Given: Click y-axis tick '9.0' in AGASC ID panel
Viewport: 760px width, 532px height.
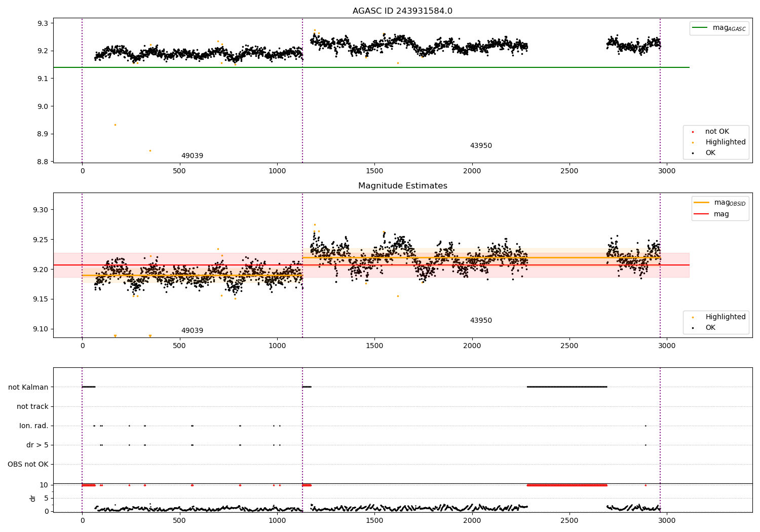Looking at the screenshot, I should point(43,107).
